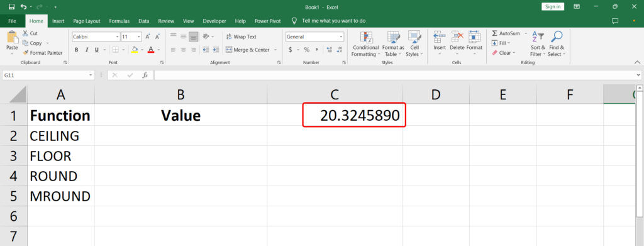644x246 pixels.
Task: Align text to top
Action: 174,36
